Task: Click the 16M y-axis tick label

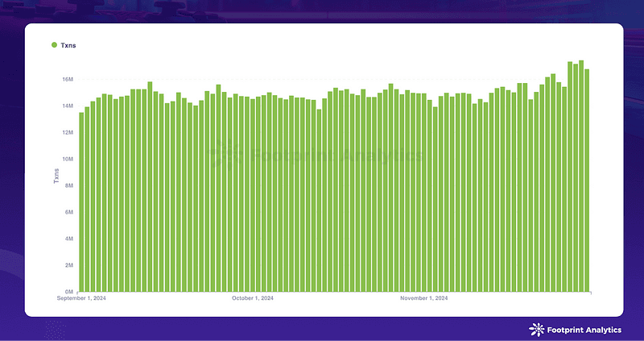Action: (x=68, y=79)
